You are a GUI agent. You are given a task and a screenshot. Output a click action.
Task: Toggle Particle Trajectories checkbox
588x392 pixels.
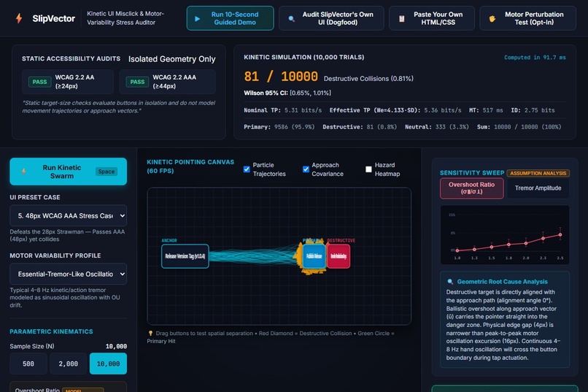(x=247, y=169)
